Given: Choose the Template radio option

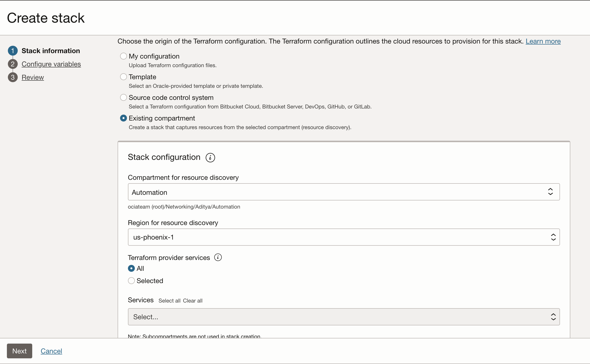Looking at the screenshot, I should click(124, 77).
